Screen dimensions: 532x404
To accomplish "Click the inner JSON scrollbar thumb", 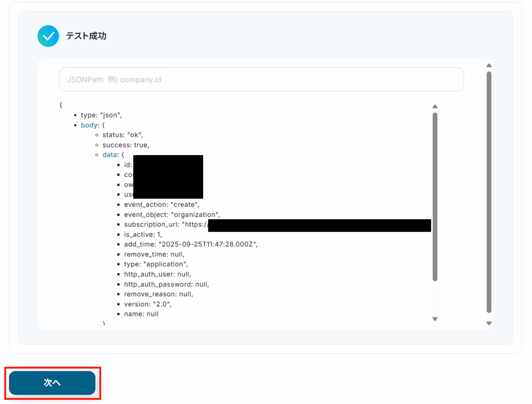I will click(x=435, y=197).
